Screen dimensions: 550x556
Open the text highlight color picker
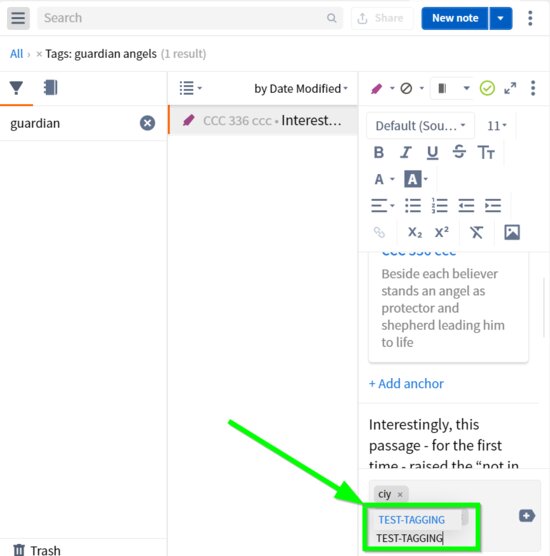416,179
